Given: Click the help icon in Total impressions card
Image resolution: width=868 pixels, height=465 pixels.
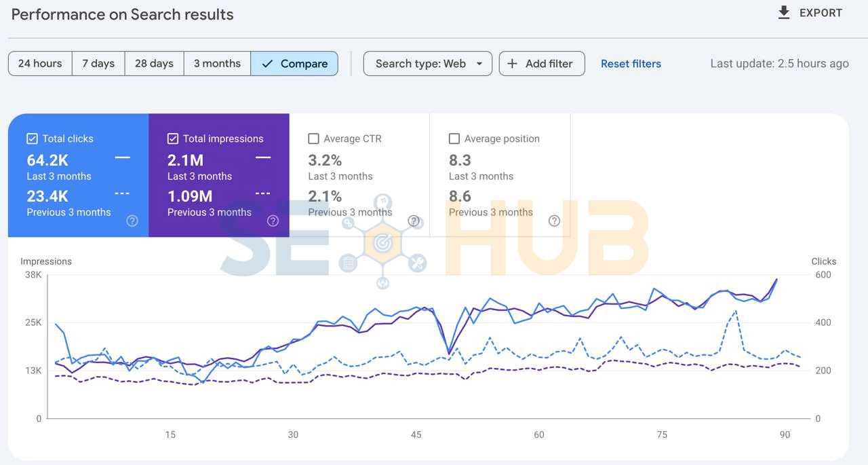Looking at the screenshot, I should coord(273,221).
